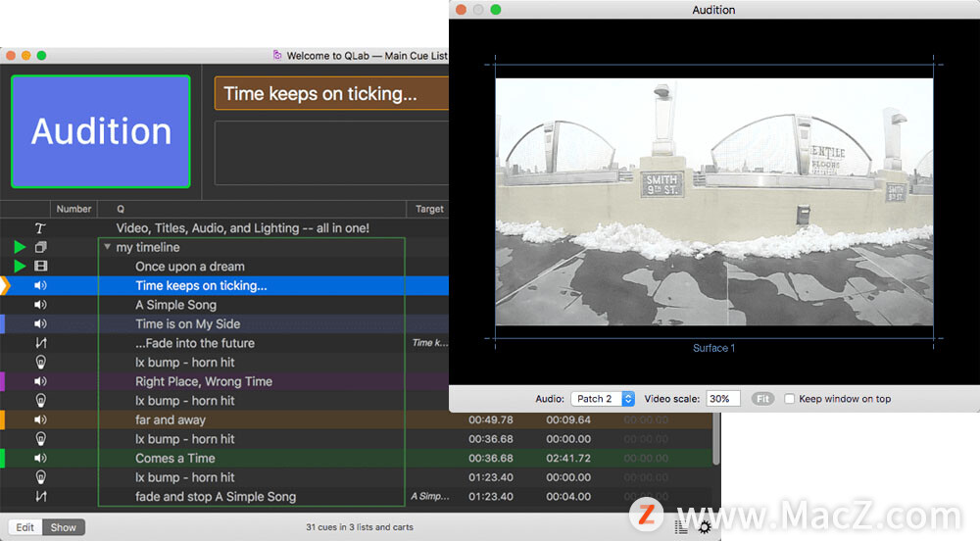The width and height of the screenshot is (980, 541).
Task: Click the video cue icon for Once upon a dream
Action: tap(40, 267)
